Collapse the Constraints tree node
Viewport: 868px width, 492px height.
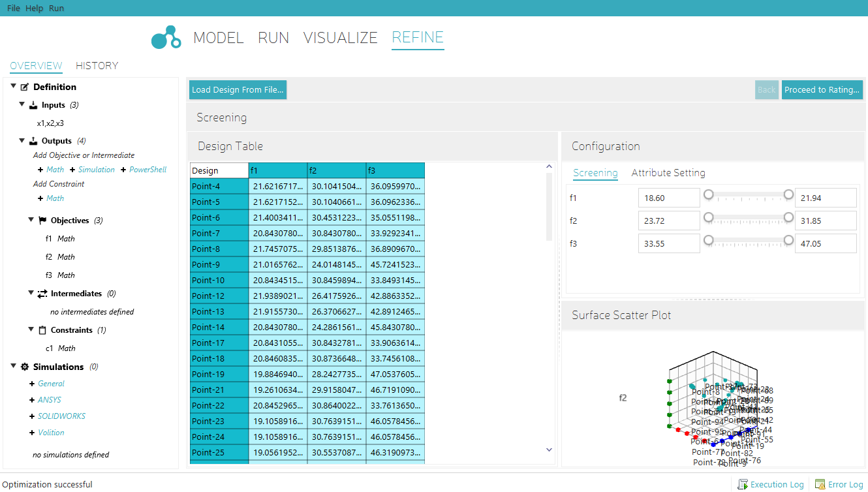point(31,330)
